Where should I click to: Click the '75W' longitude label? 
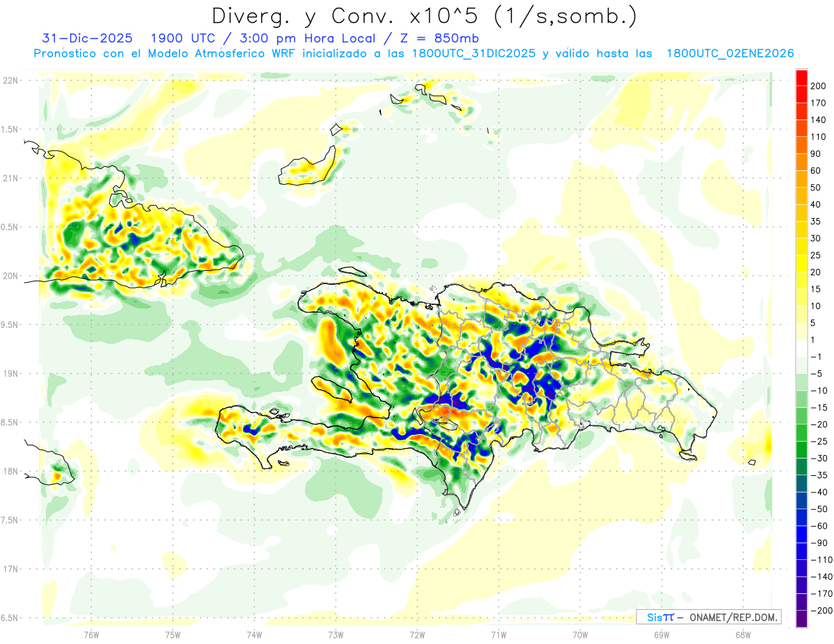coord(173,634)
